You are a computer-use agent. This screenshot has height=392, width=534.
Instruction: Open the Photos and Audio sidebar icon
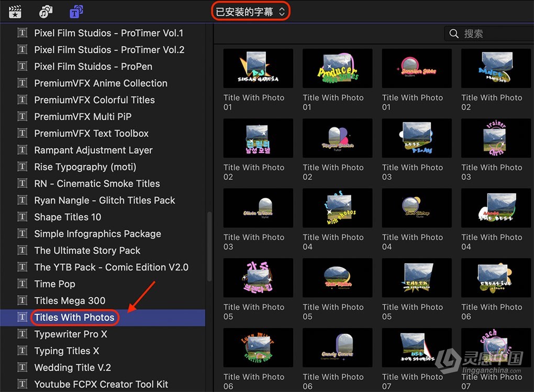pyautogui.click(x=46, y=12)
